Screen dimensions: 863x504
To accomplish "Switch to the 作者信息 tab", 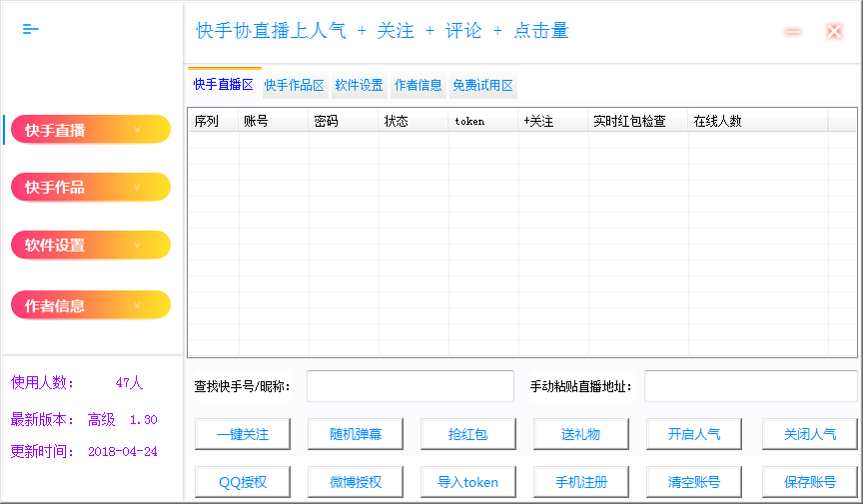I will pos(419,85).
